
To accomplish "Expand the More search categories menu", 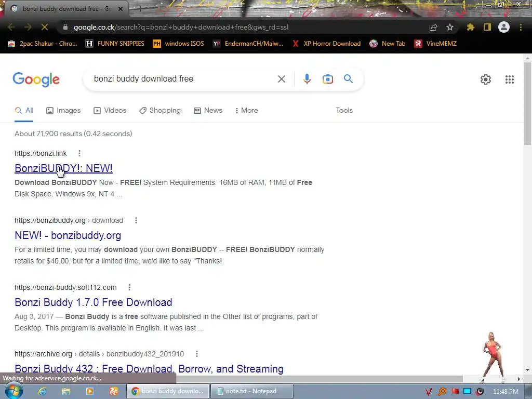I will 247,110.
